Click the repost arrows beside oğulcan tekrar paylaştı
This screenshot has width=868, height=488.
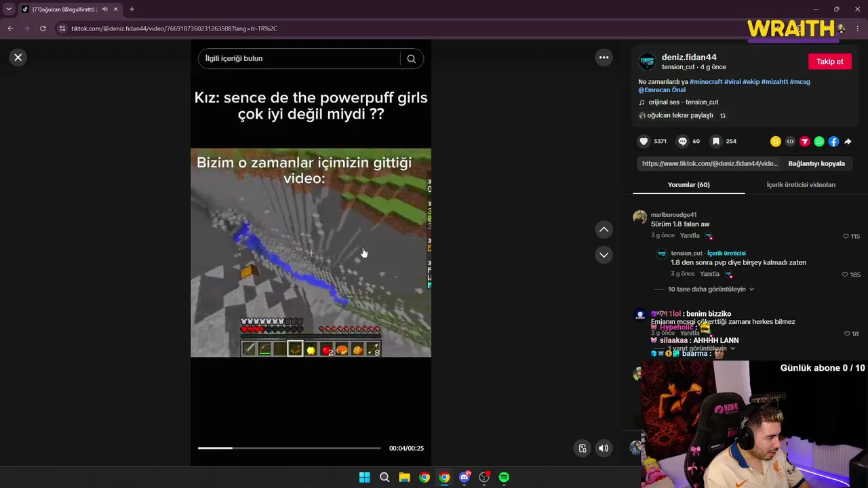[x=723, y=116]
